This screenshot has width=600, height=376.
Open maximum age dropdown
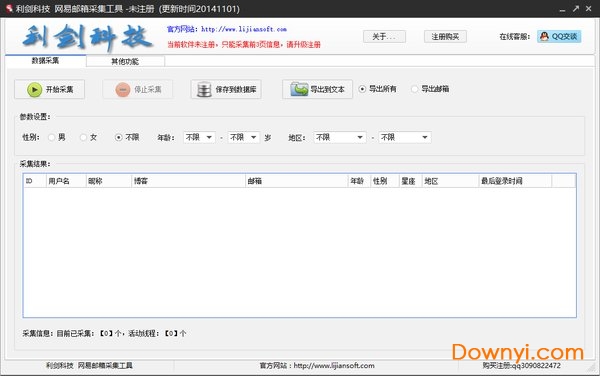(x=244, y=137)
